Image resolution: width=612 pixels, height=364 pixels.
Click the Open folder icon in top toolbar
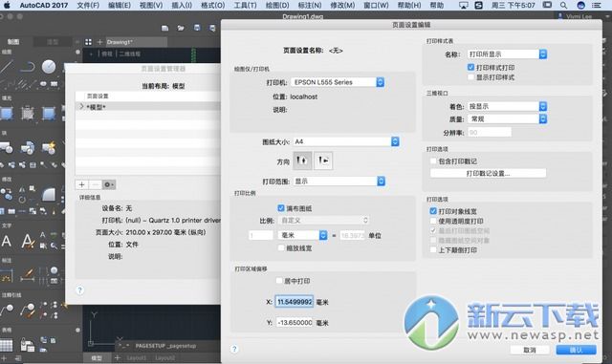181,28
